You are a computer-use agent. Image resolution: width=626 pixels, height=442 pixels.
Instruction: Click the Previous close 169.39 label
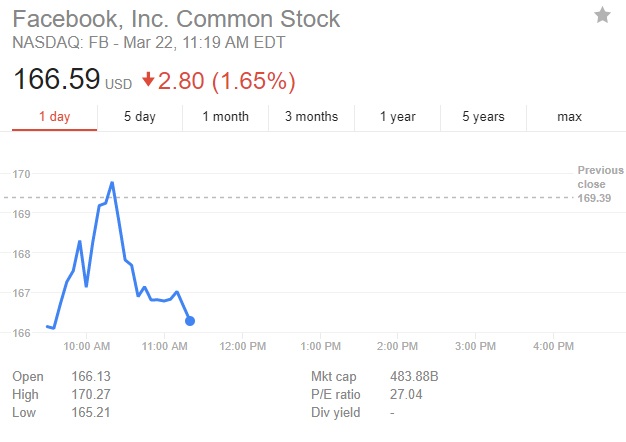(600, 184)
